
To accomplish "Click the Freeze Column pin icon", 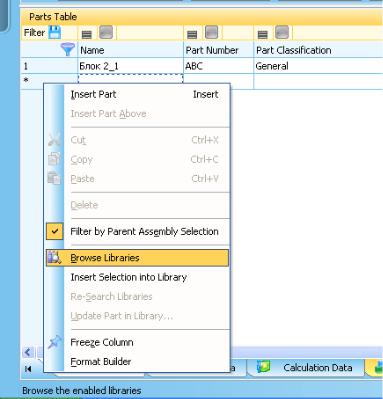I will [54, 342].
